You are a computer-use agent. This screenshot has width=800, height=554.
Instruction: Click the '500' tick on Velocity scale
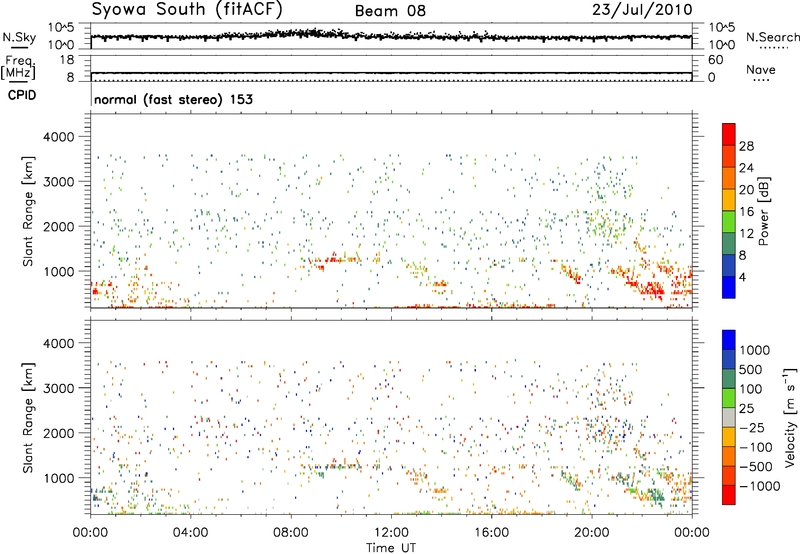pyautogui.click(x=752, y=369)
